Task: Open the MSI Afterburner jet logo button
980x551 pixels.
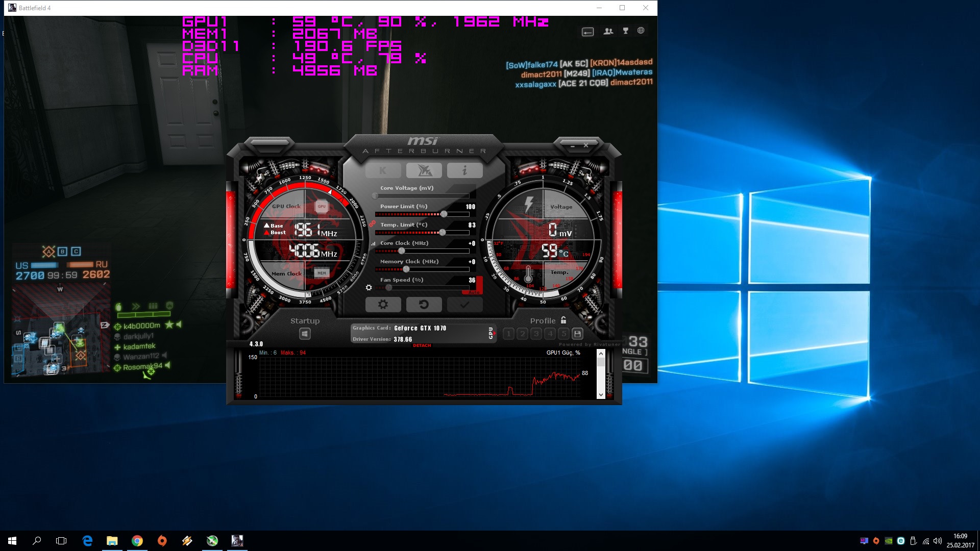Action: [x=424, y=170]
